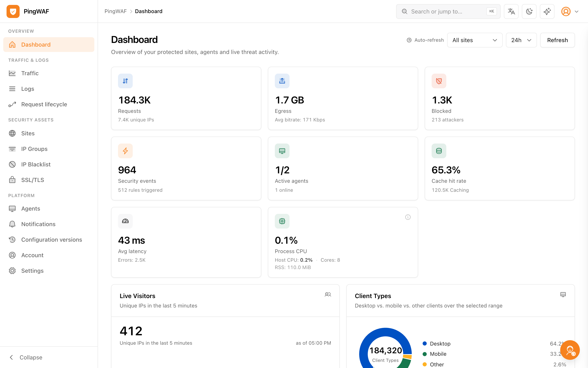This screenshot has width=588, height=368.
Task: Click the Cache hit rate database icon
Action: click(x=439, y=151)
